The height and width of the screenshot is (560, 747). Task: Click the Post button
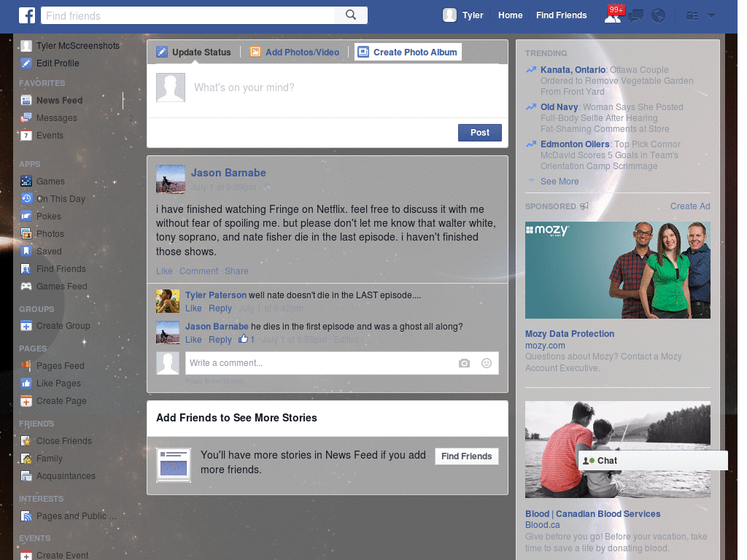coord(480,133)
